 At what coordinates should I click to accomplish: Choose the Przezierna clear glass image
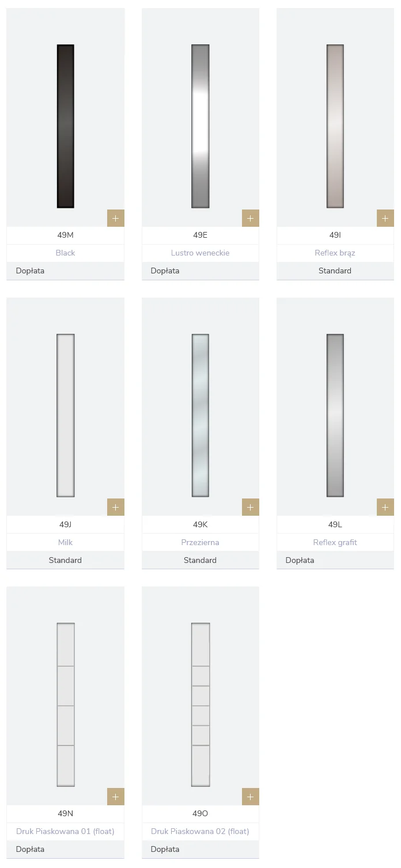pos(200,415)
